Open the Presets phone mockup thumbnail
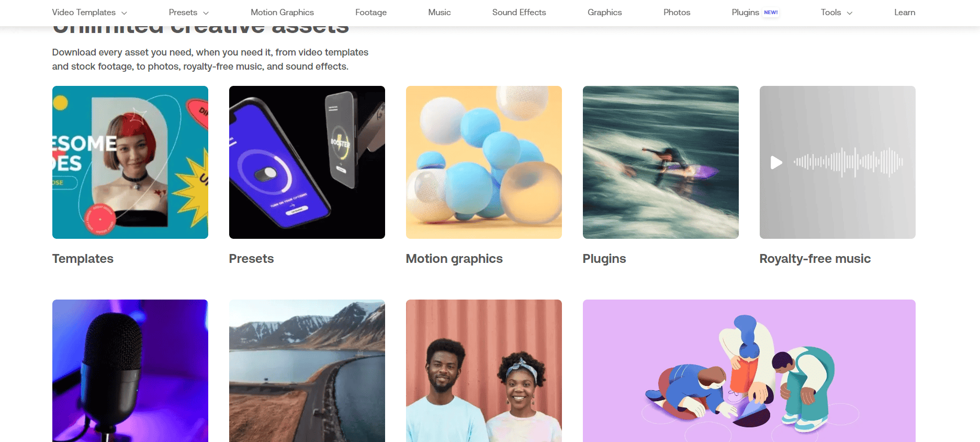This screenshot has height=442, width=980. (307, 162)
